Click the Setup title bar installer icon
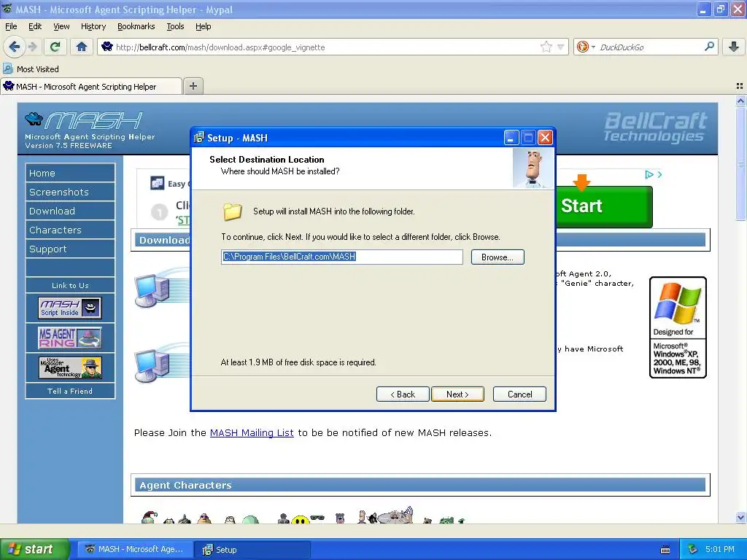This screenshot has height=560, width=747. [198, 138]
